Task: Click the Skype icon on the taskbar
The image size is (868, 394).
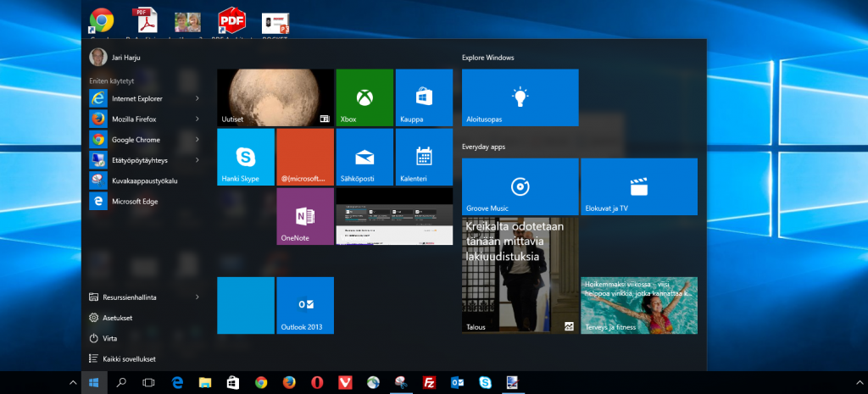Action: pyautogui.click(x=486, y=382)
